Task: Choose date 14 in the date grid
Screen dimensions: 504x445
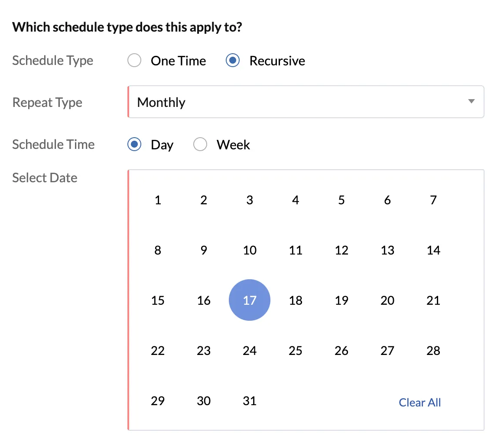Action: (433, 250)
